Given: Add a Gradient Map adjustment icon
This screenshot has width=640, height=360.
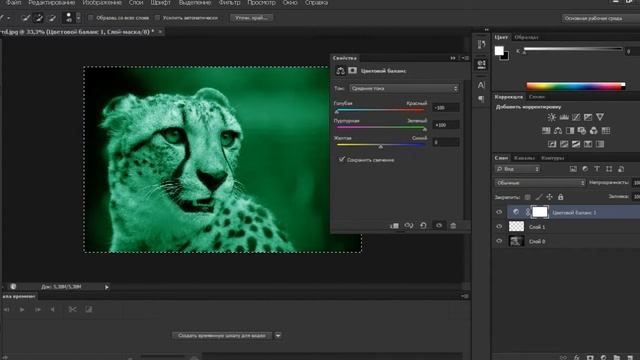Looking at the screenshot, I should tap(600, 144).
